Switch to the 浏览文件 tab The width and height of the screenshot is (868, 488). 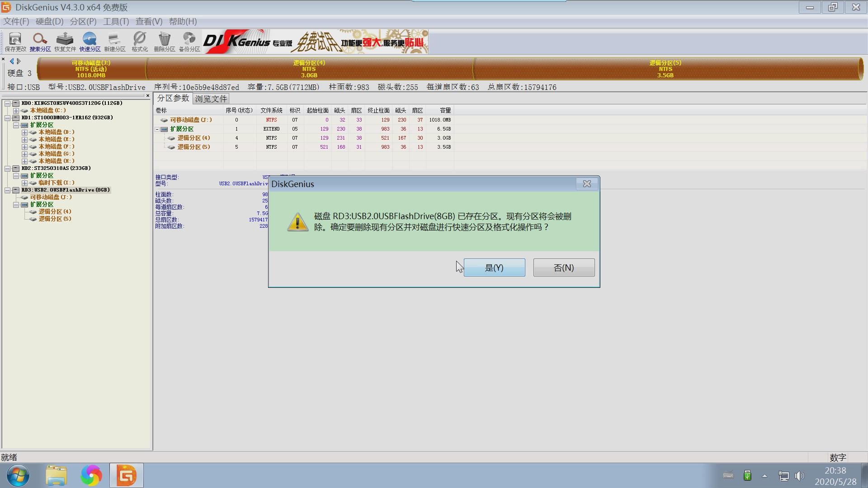211,98
